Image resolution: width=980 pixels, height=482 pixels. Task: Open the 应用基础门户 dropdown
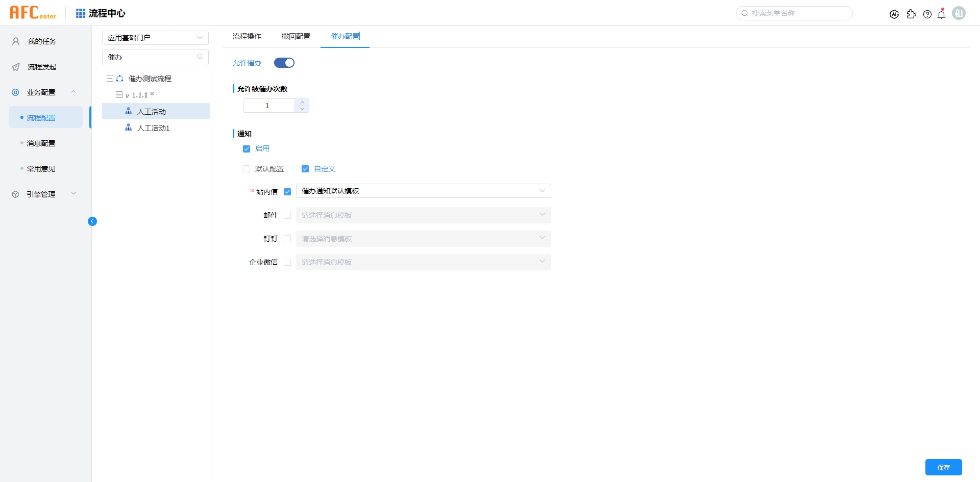point(155,38)
